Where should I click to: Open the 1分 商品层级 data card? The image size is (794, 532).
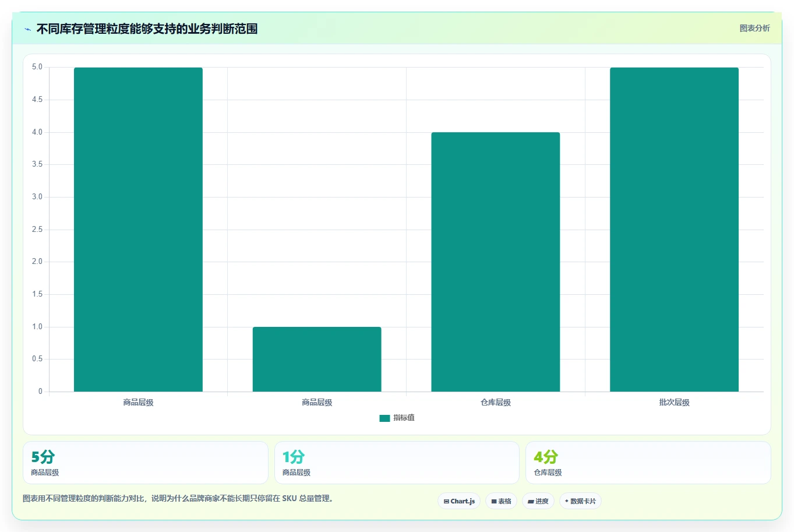coord(397,463)
